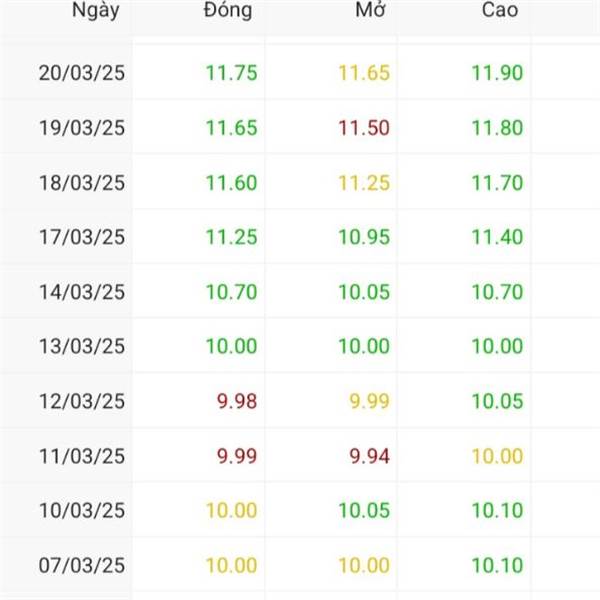Click the Cao column header
The height and width of the screenshot is (600, 600).
(x=500, y=12)
